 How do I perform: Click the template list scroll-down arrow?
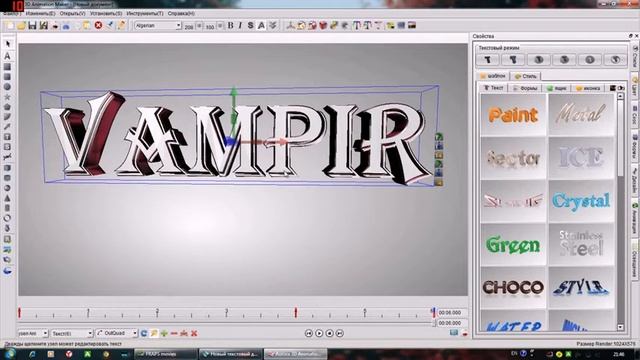click(620, 327)
